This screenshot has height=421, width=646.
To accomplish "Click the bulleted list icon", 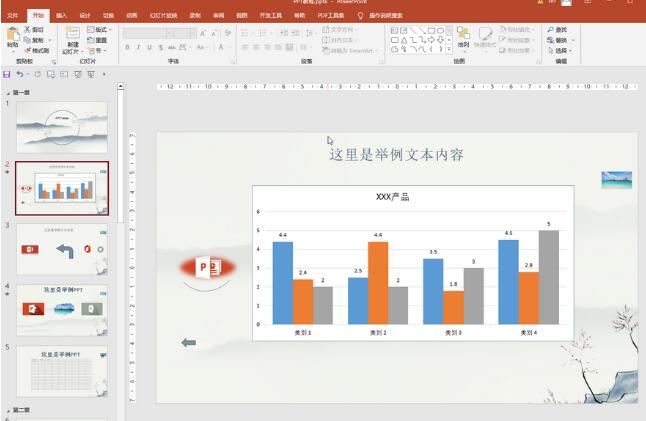I will pyautogui.click(x=245, y=33).
